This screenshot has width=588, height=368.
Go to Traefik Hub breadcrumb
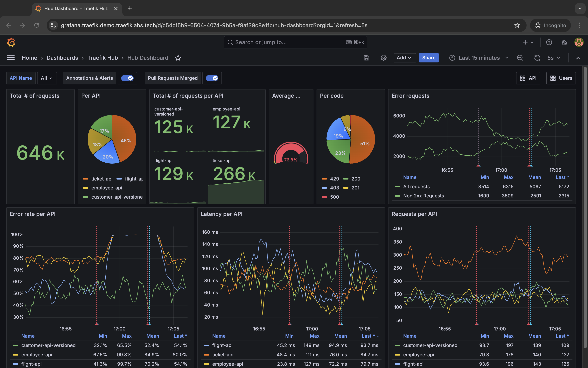click(x=103, y=58)
